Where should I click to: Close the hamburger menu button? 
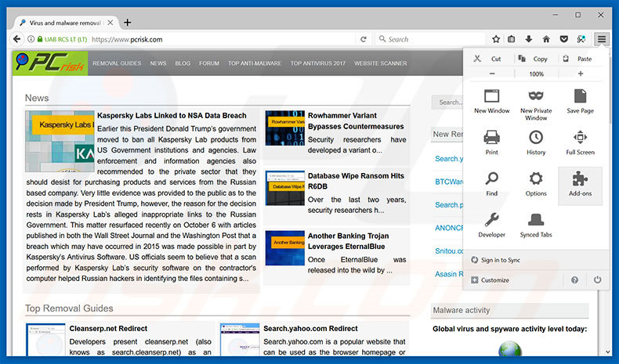(x=601, y=38)
